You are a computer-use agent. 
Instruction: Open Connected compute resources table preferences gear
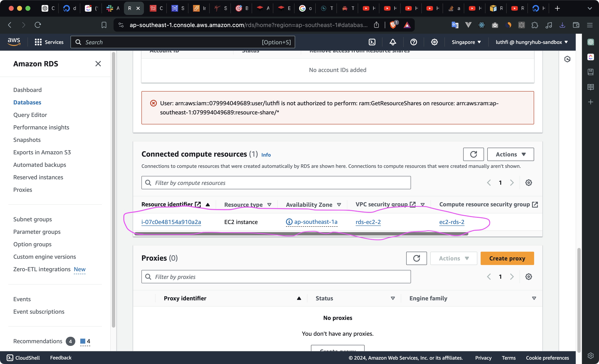tap(528, 183)
